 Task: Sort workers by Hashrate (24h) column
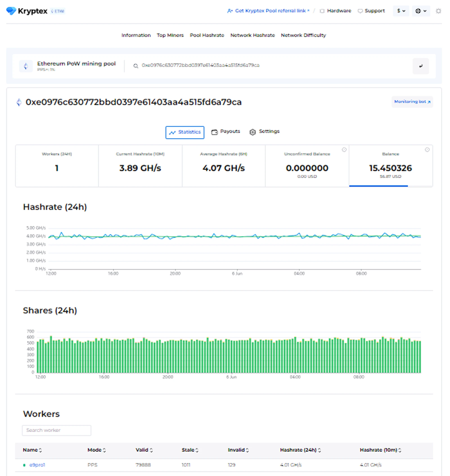(300, 450)
